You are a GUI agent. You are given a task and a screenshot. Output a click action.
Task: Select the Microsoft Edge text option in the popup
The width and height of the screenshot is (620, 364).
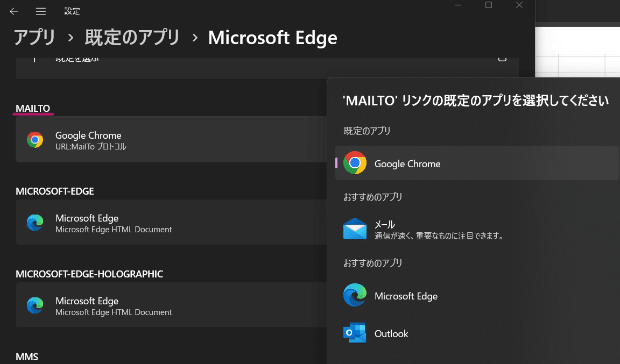[x=406, y=296]
